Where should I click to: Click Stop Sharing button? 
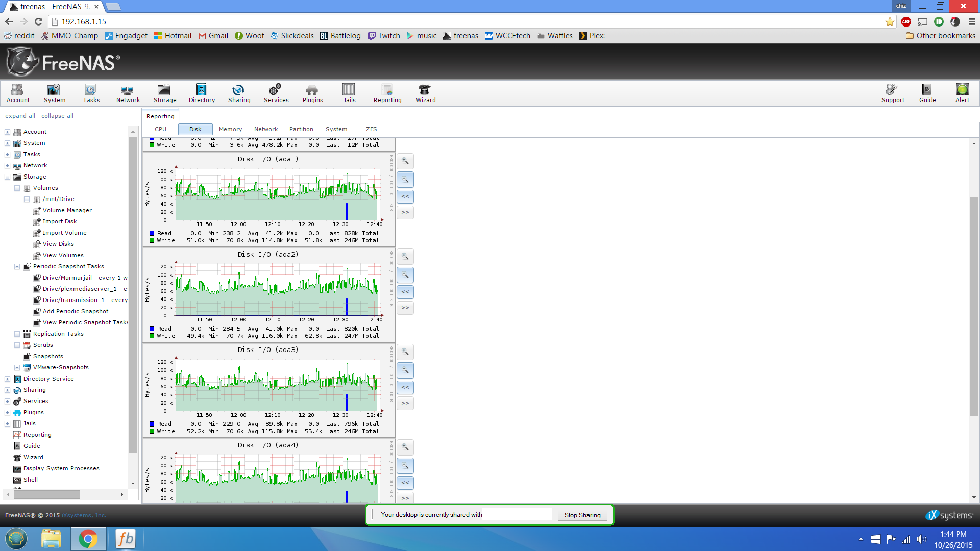point(582,515)
